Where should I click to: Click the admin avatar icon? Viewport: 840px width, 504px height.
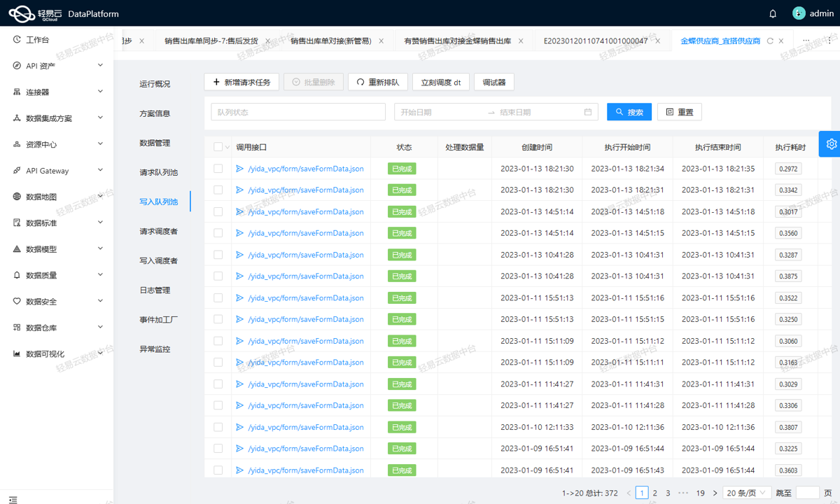(799, 13)
